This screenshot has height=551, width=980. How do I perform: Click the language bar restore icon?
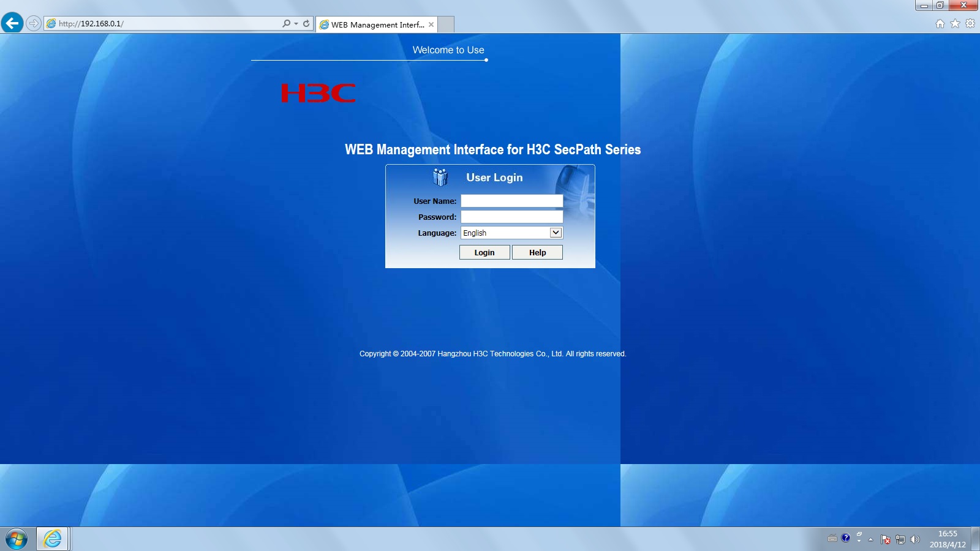coord(859,535)
